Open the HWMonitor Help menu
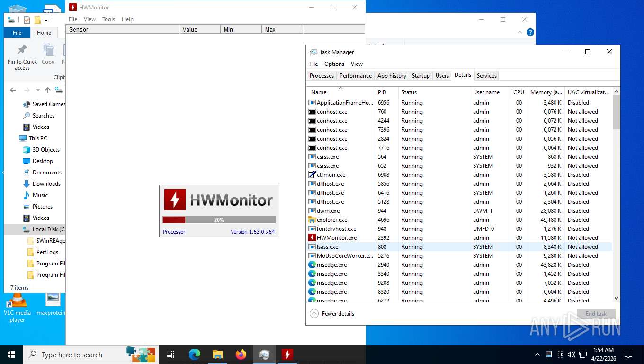Screen dimensions: 644x364 click(127, 19)
